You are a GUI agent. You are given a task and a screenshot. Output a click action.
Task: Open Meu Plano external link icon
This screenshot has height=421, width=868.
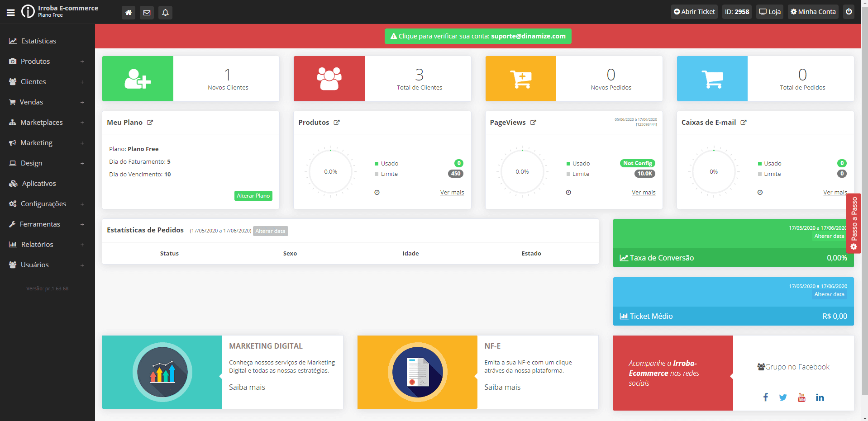(x=150, y=123)
